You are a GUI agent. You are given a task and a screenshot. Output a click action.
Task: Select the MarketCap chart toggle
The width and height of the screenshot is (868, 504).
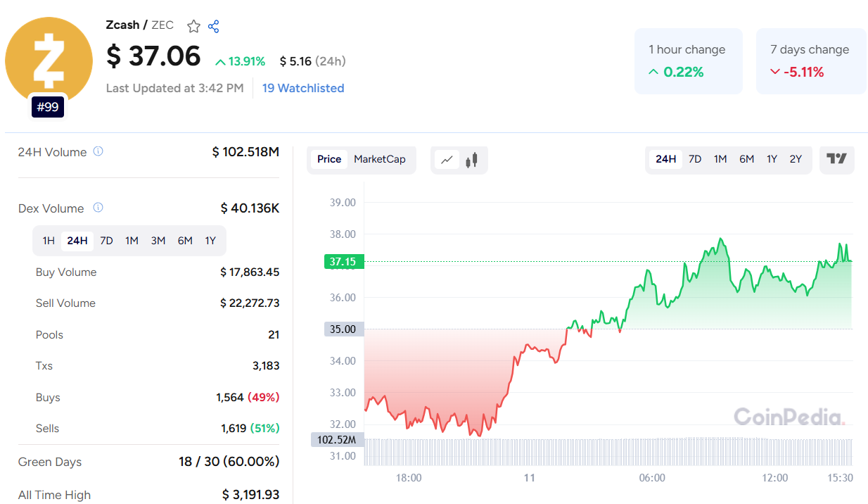point(380,159)
